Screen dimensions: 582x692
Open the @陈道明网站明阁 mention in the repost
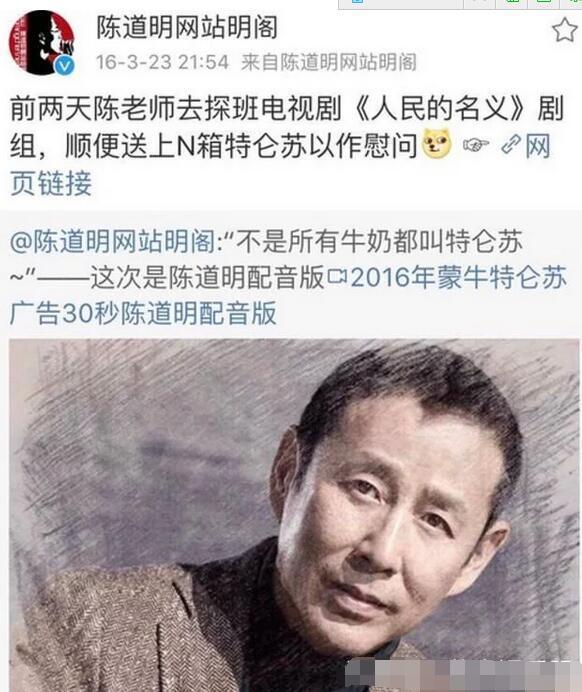point(113,242)
